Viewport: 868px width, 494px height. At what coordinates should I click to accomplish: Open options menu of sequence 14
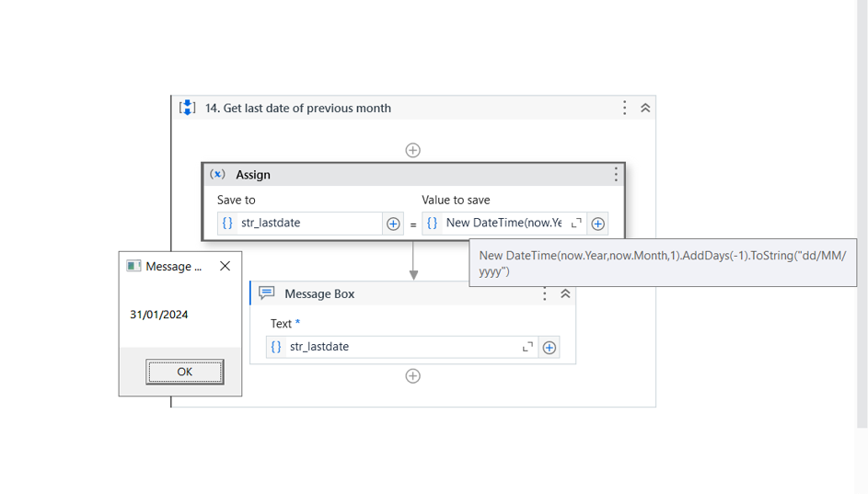point(624,108)
